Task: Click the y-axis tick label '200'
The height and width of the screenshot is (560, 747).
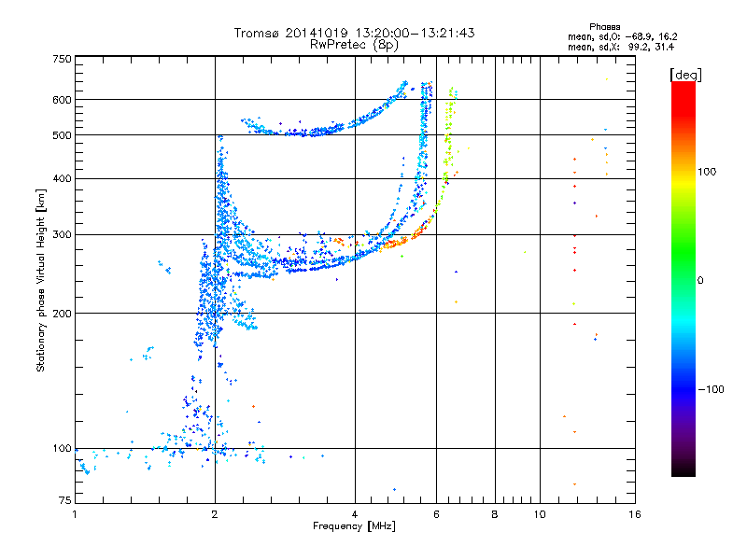Action: tap(62, 314)
